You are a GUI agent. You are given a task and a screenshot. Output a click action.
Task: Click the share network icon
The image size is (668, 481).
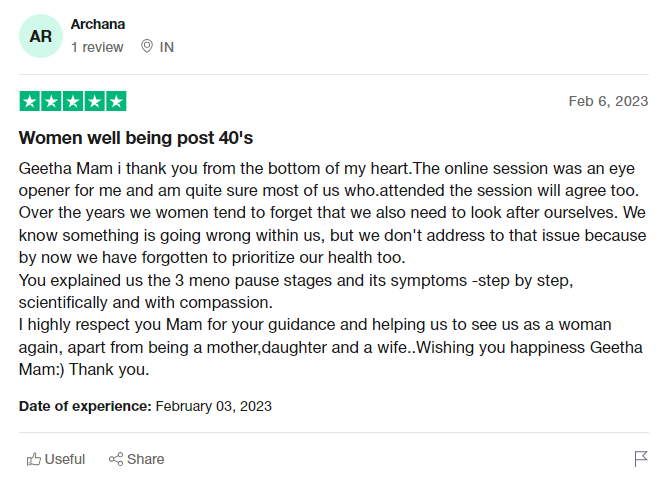pyautogui.click(x=116, y=459)
